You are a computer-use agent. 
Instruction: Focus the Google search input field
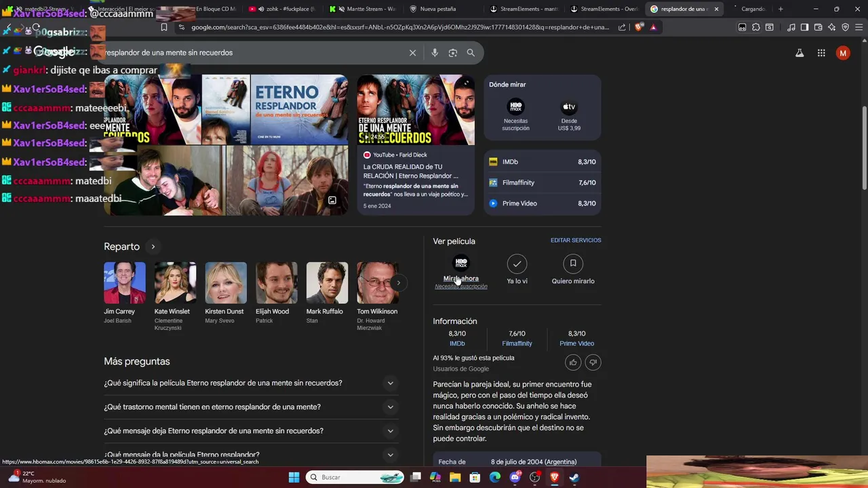coord(254,53)
